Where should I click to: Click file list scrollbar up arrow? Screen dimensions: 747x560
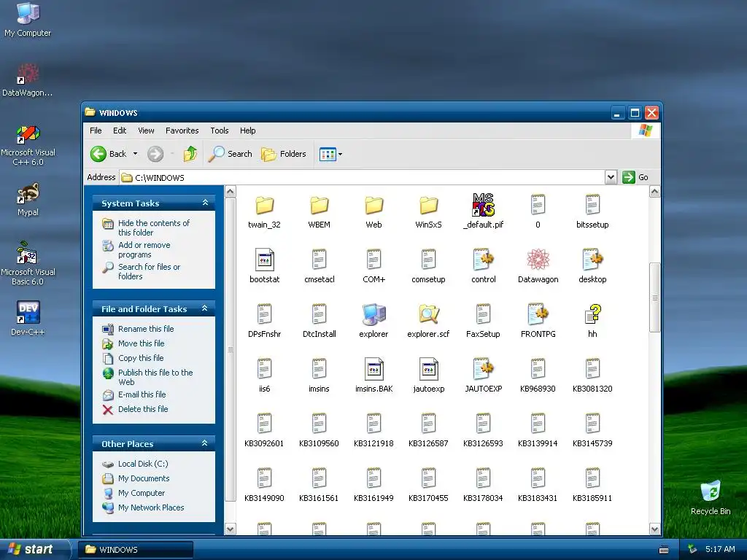(654, 192)
